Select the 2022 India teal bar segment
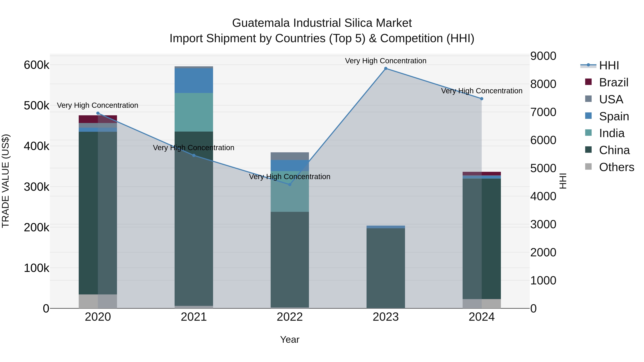 (290, 191)
